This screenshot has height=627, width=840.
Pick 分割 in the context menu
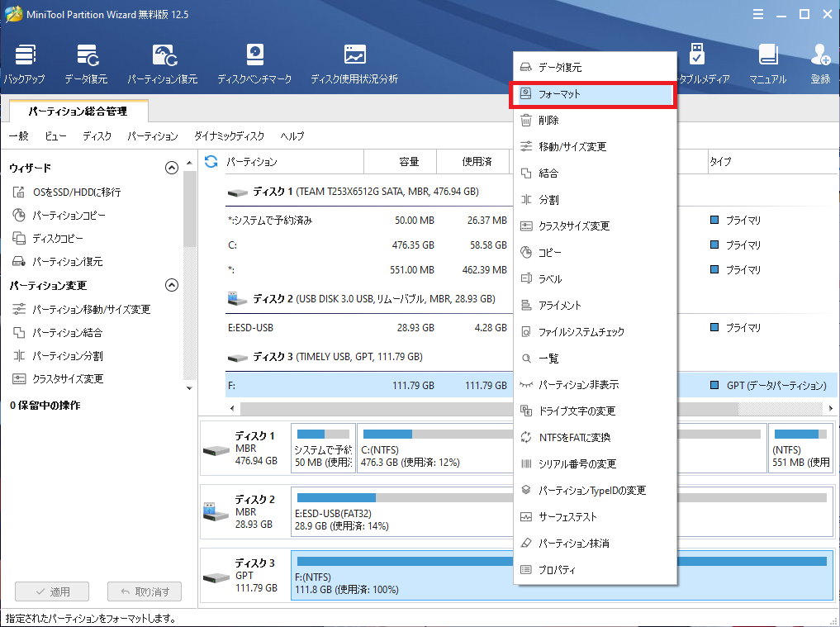[595, 200]
